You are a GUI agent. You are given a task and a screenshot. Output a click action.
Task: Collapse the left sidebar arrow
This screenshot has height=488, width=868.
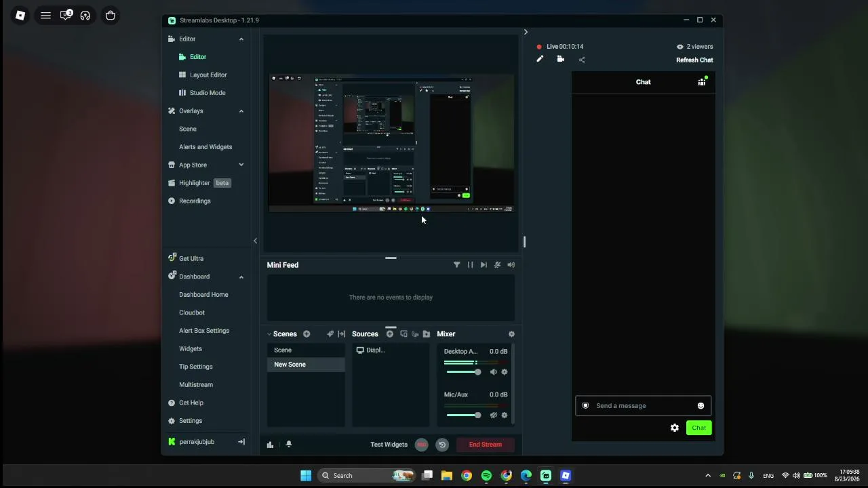(x=255, y=241)
